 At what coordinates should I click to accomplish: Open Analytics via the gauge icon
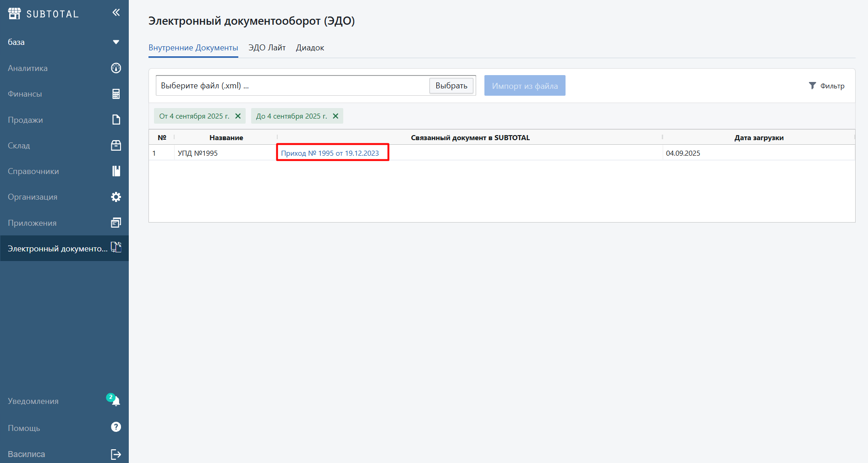(116, 68)
